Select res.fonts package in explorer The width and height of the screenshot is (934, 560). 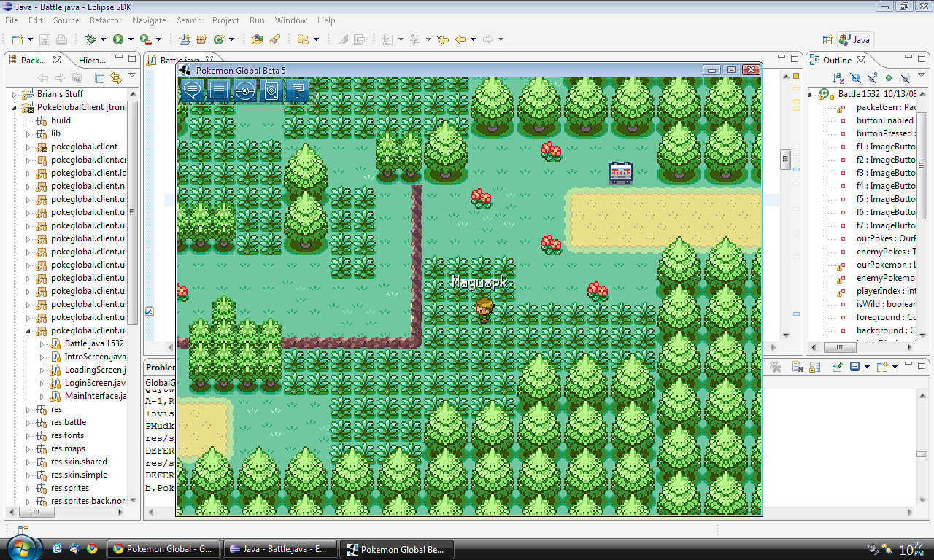61,435
